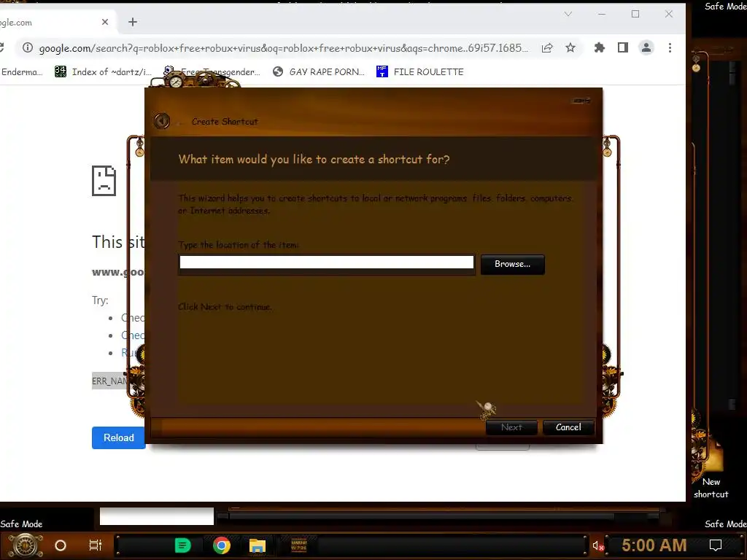Open the brown app icon right of File Explorer
Screen dimensions: 747x560
(x=298, y=545)
